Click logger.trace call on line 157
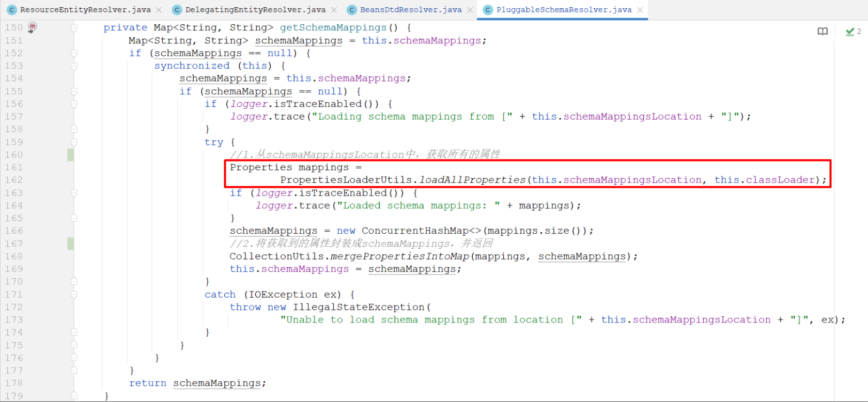The image size is (868, 402). point(268,117)
